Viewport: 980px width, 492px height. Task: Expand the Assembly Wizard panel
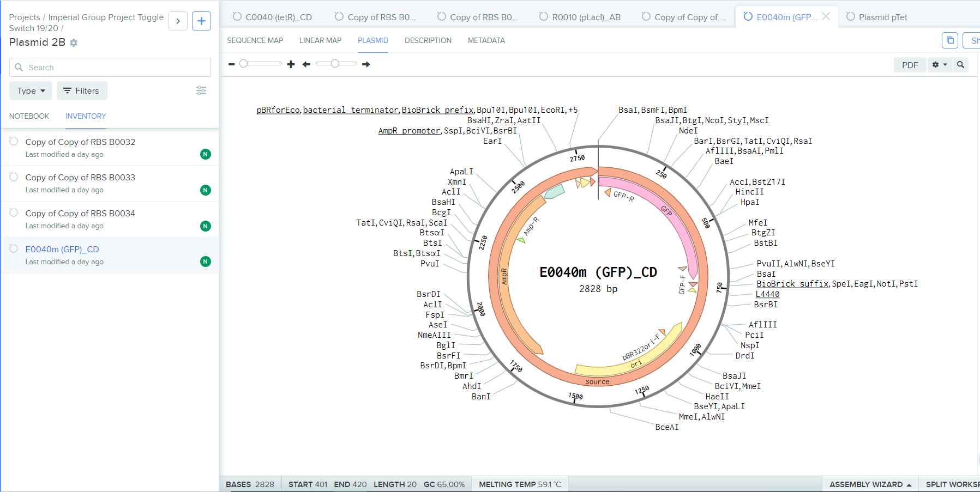click(870, 484)
